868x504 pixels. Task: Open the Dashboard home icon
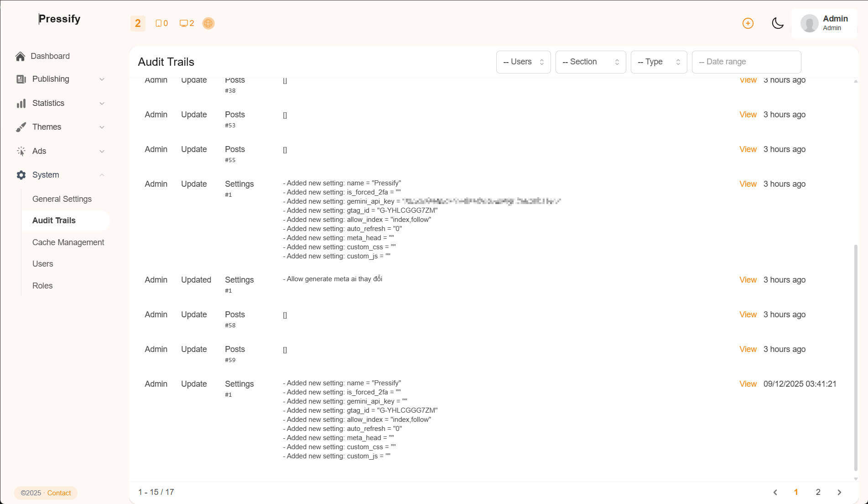(x=21, y=56)
